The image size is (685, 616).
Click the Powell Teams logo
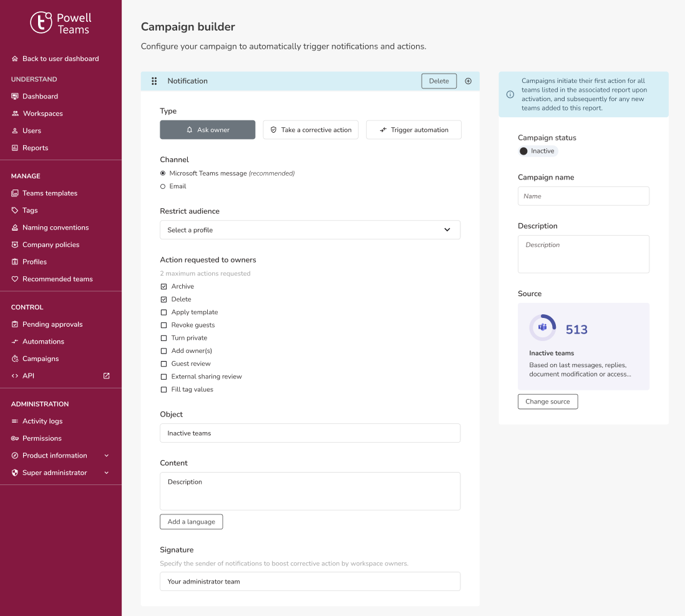click(61, 22)
